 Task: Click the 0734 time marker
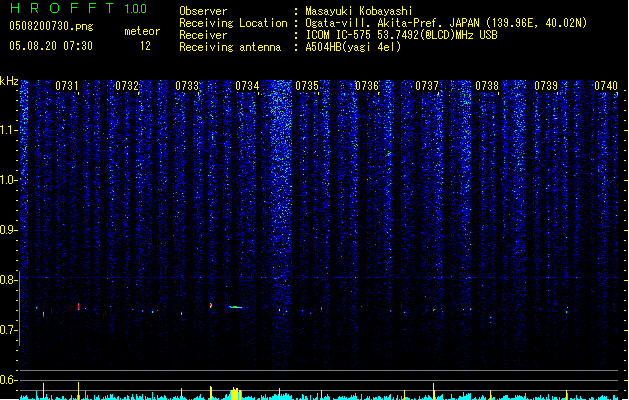247,85
